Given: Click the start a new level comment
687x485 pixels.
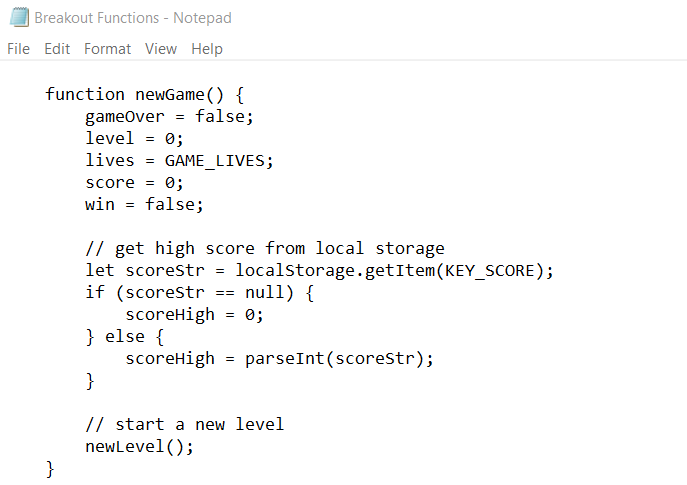Looking at the screenshot, I should click(184, 424).
